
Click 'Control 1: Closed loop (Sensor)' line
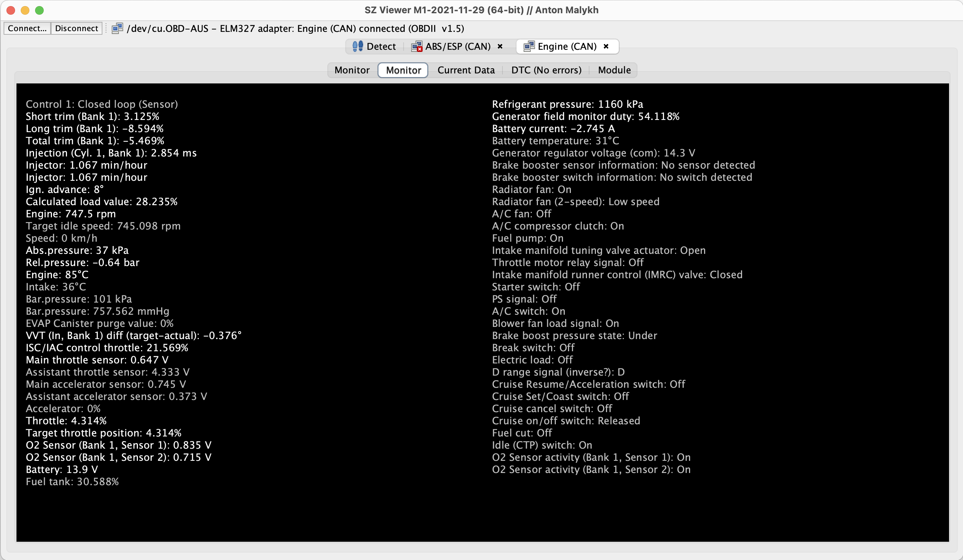(102, 104)
